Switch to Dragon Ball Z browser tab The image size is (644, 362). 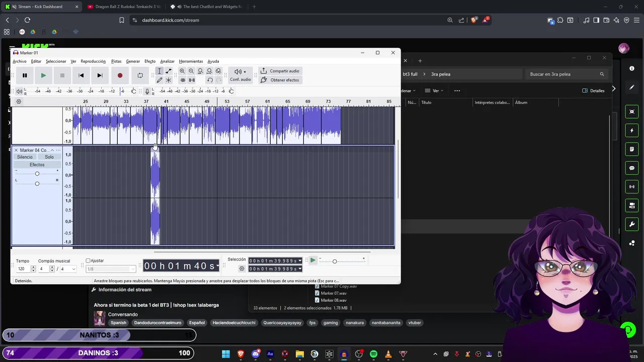click(124, 7)
